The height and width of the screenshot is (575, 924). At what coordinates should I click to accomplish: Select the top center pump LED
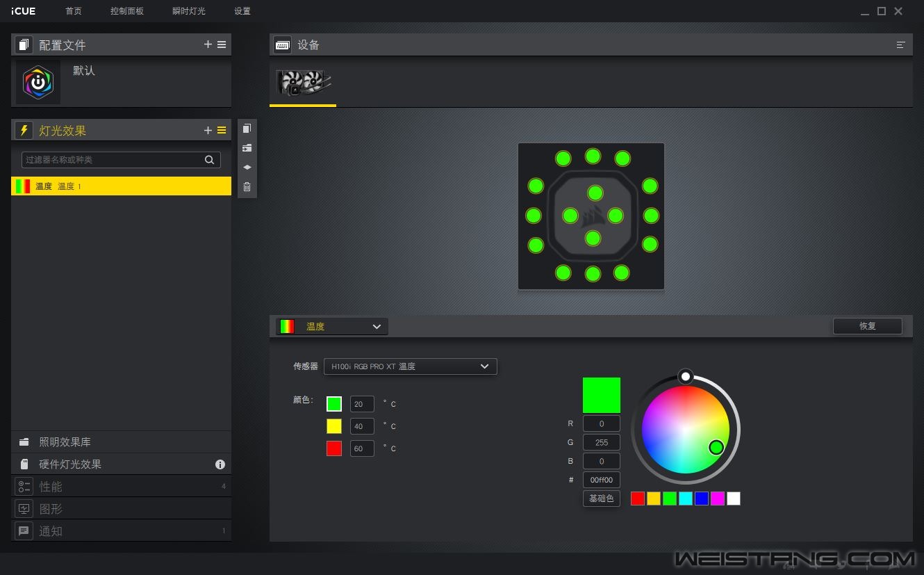pyautogui.click(x=593, y=156)
